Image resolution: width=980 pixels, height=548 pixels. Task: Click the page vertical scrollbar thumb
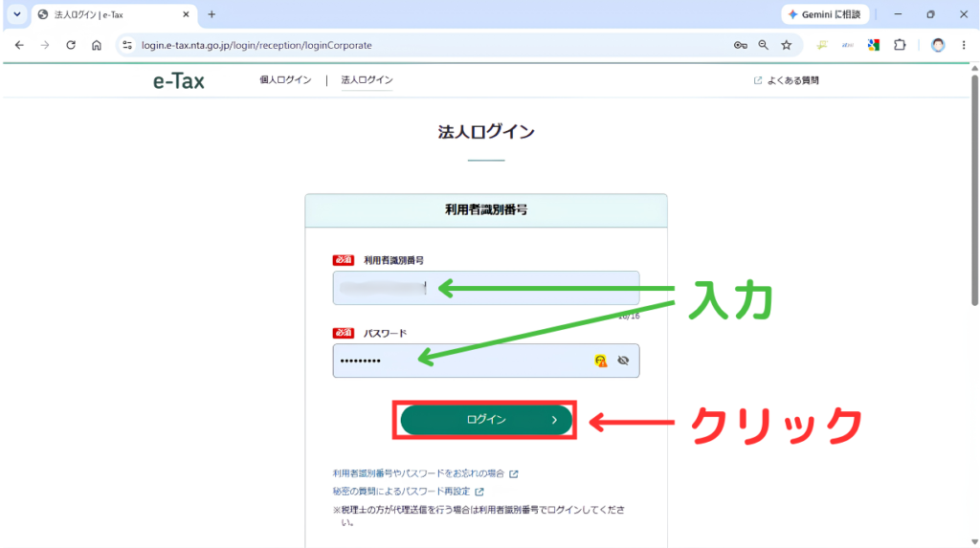click(x=974, y=190)
